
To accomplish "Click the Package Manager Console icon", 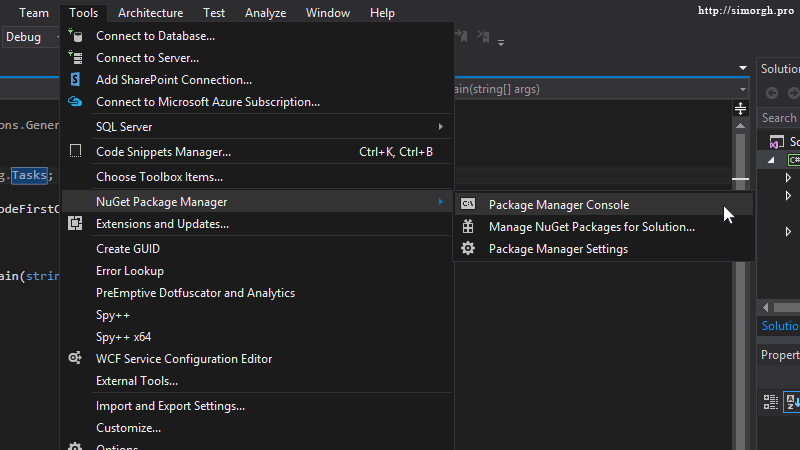I will pyautogui.click(x=468, y=204).
